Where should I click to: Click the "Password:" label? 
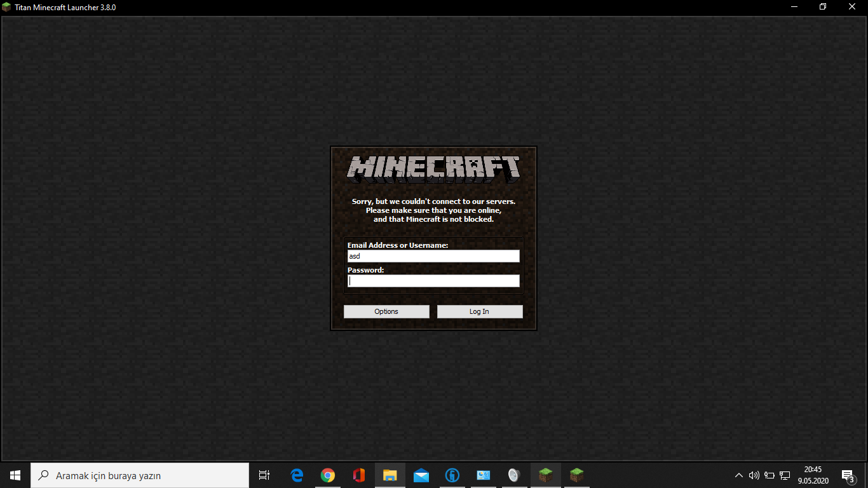tap(366, 270)
